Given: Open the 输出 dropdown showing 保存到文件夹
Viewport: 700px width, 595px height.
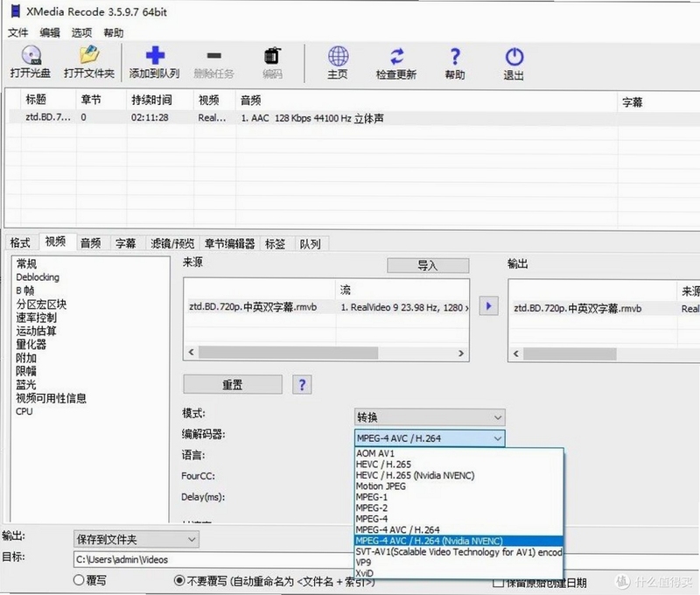Looking at the screenshot, I should point(136,539).
